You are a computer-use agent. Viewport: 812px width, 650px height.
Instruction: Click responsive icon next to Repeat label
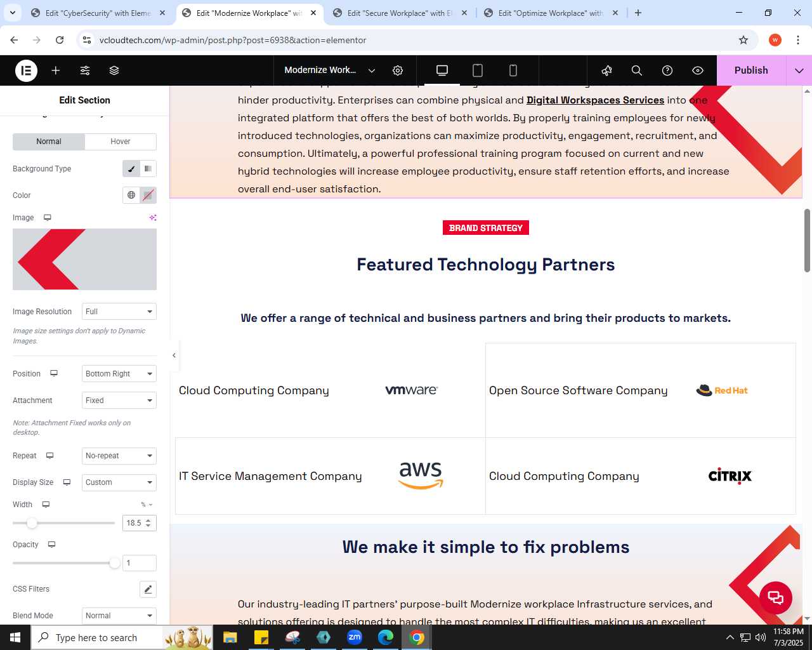49,456
